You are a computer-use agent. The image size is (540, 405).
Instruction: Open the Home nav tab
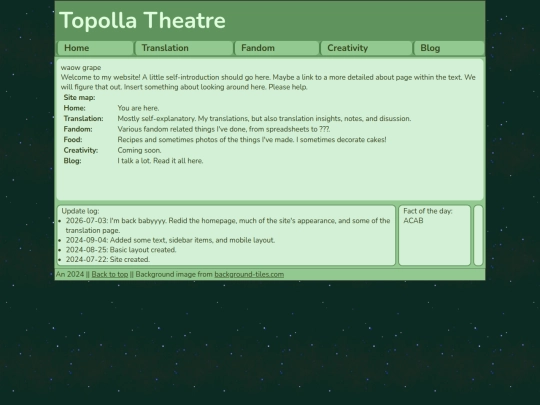coord(95,48)
